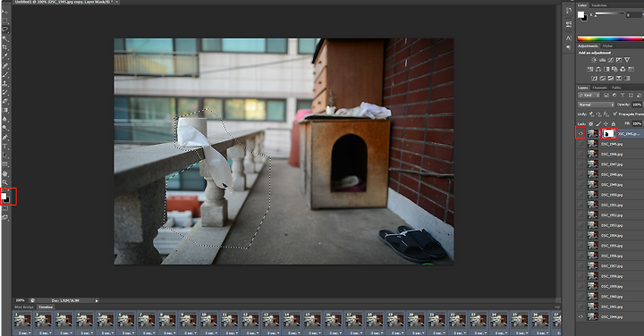Screen dimensions: 644x336
Task: Select the Hand tool
Action: pos(5,174)
